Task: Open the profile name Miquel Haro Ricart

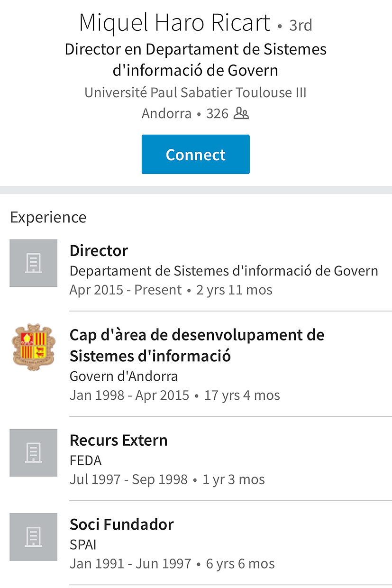Action: click(174, 23)
